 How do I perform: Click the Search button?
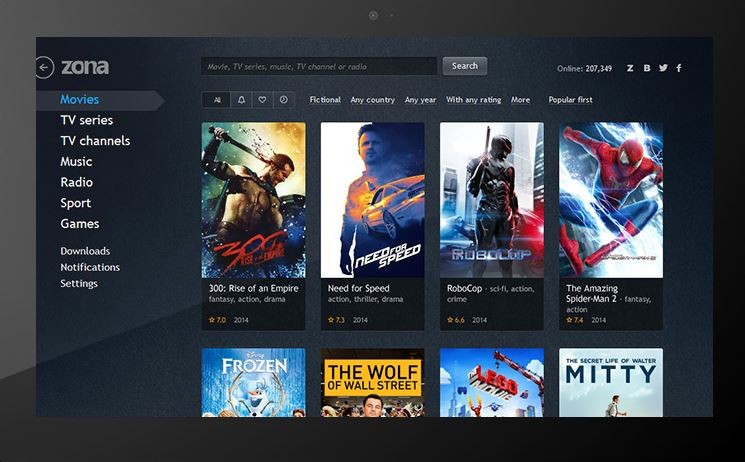click(465, 66)
